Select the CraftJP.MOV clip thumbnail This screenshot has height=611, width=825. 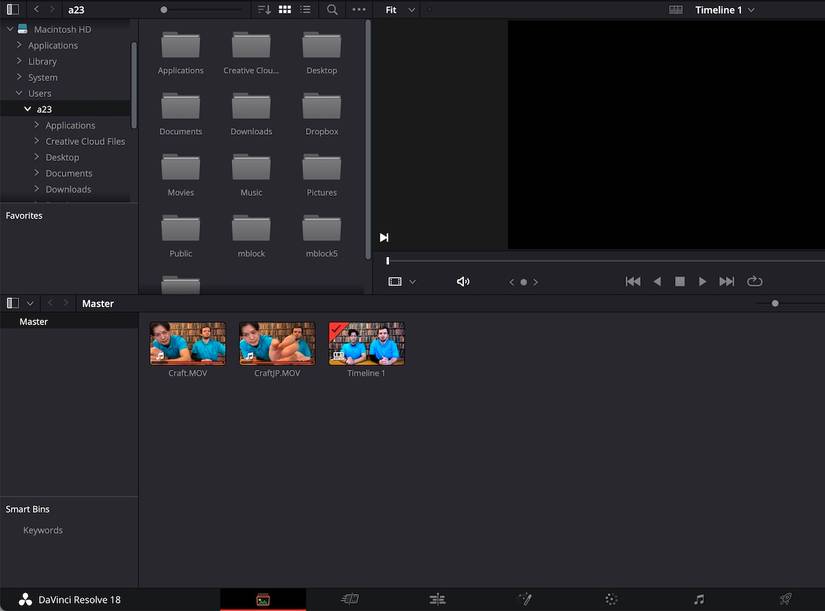[x=277, y=343]
